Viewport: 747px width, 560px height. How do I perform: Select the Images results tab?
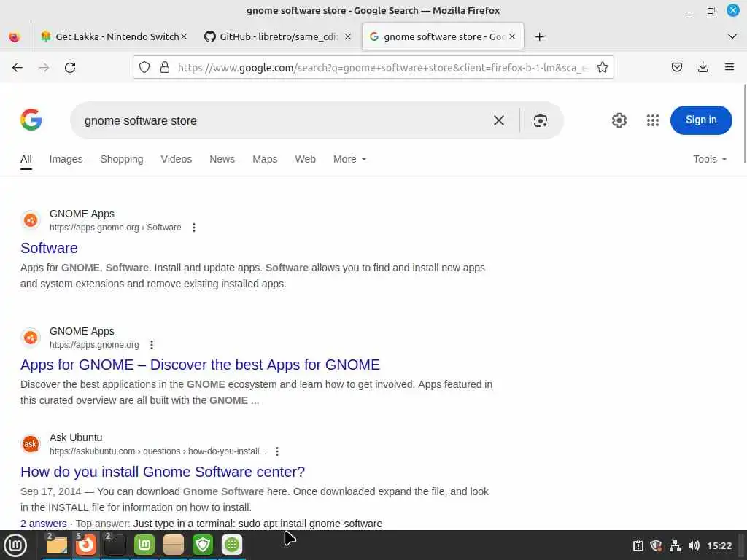tap(66, 159)
